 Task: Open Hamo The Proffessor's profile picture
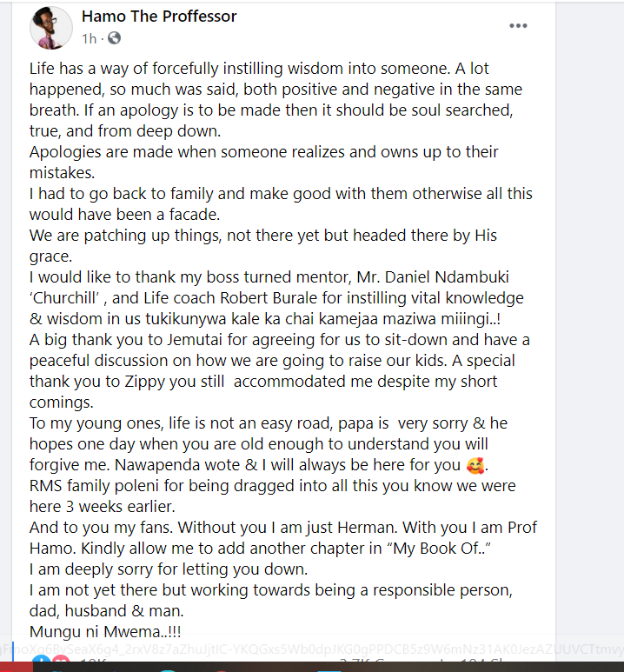click(x=51, y=27)
